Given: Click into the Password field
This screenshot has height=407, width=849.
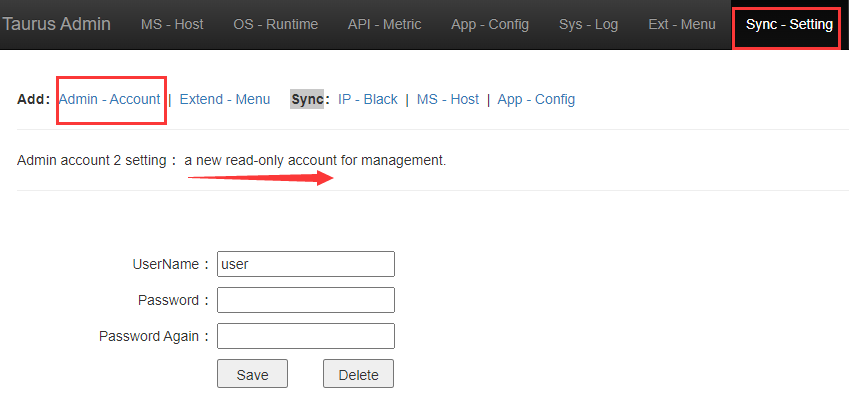Looking at the screenshot, I should point(306,300).
